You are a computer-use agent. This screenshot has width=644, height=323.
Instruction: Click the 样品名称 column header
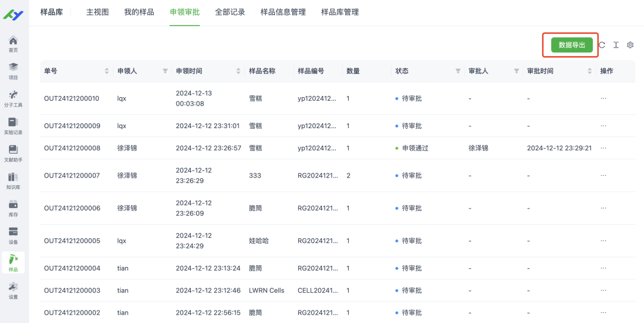[262, 71]
